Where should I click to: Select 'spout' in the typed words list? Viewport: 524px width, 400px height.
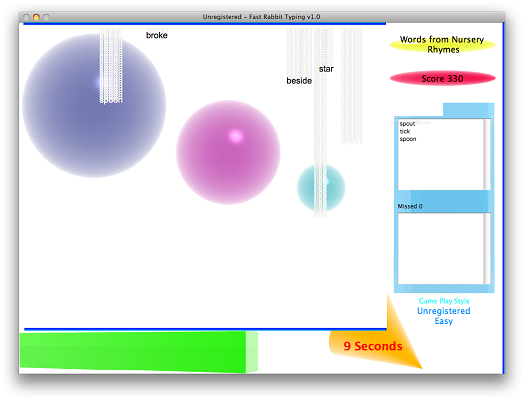pos(407,124)
